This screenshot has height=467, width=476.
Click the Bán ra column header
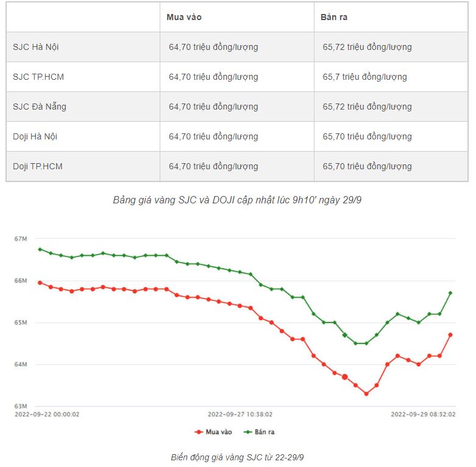[x=334, y=17]
